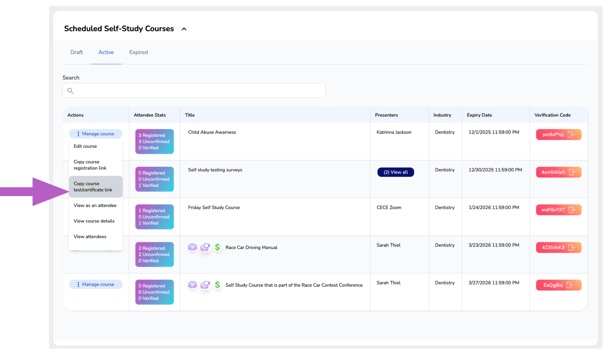Open attendee stats badge for the Race Car Contest Conference row
611x360 pixels.
pyautogui.click(x=154, y=292)
